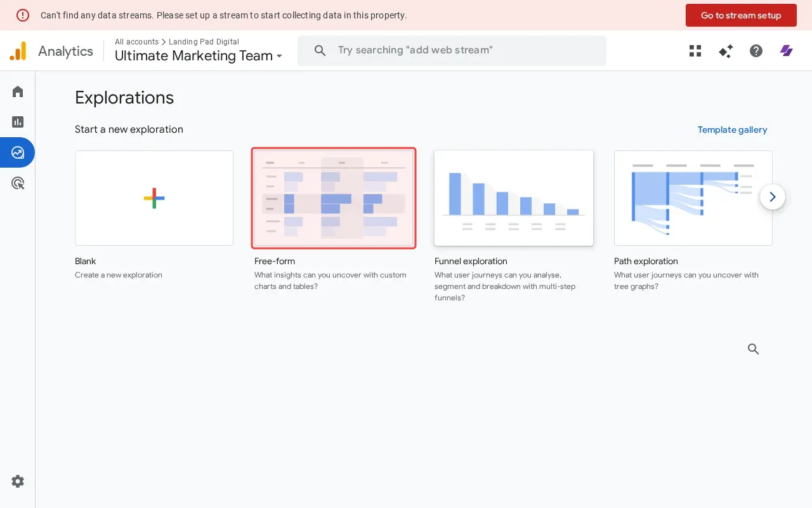
Task: Click the search bar to search
Action: [452, 50]
